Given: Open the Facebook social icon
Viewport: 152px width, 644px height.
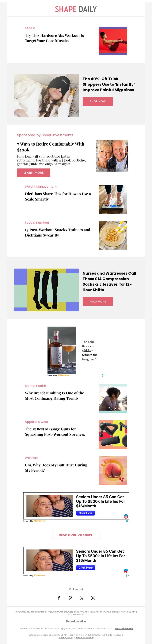Looking at the screenshot, I should pyautogui.click(x=59, y=598).
